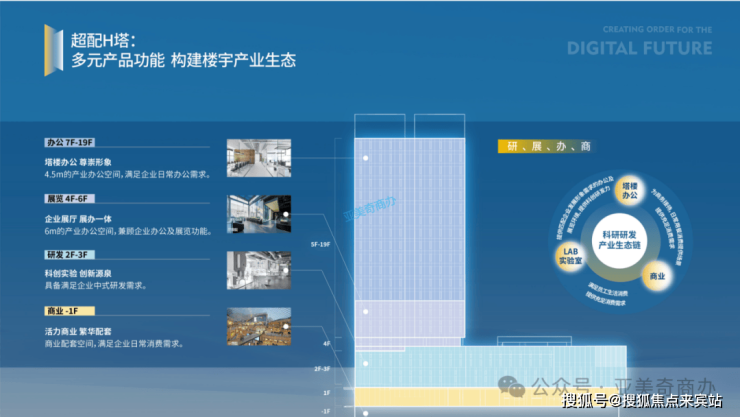The width and height of the screenshot is (740, 417).
Task: Click the WeChat 公众号 icon in the watermark
Action: pos(510,383)
